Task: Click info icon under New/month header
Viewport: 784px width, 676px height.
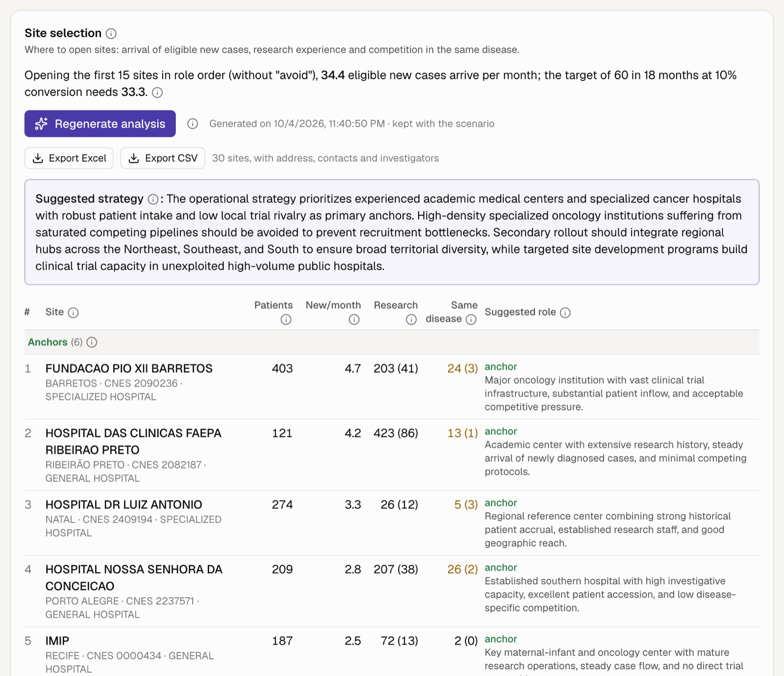Action: (354, 320)
